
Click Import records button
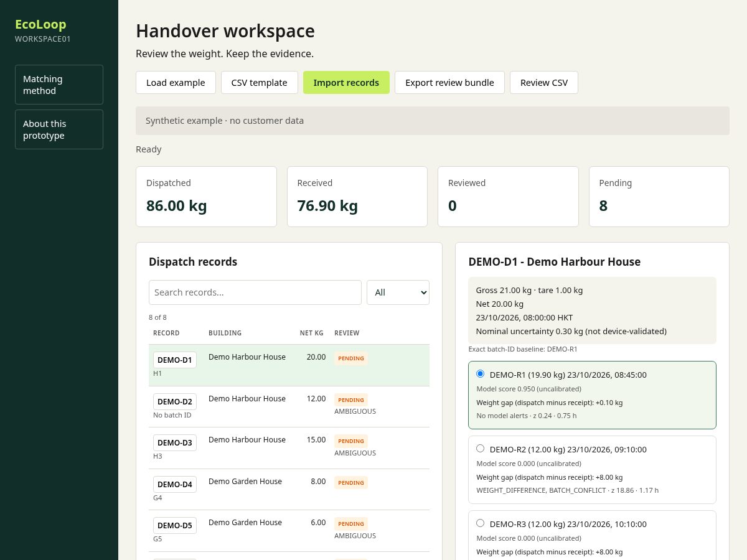point(346,83)
